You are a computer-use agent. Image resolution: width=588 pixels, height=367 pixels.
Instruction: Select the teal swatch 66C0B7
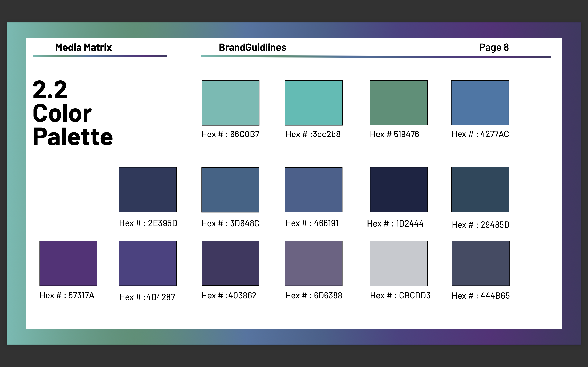230,103
